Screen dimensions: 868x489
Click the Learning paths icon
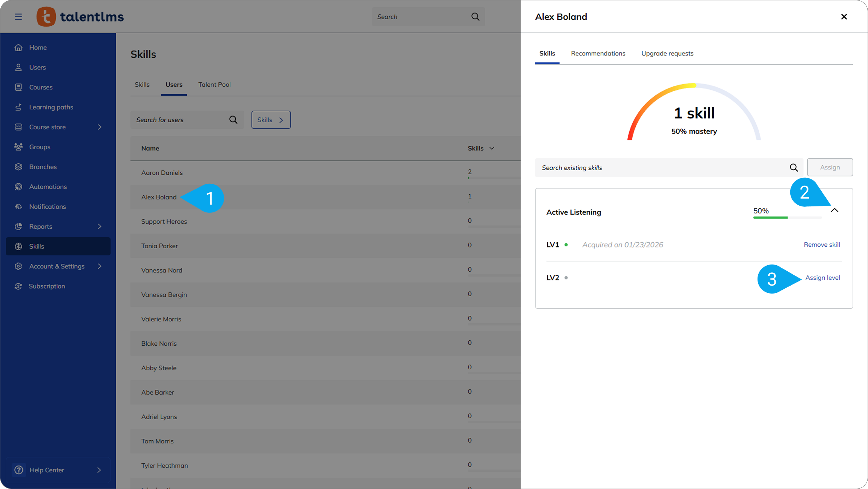point(18,107)
